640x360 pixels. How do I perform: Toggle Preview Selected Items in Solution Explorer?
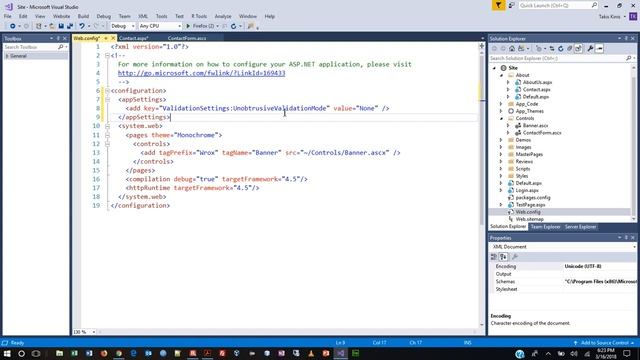pos(599,49)
